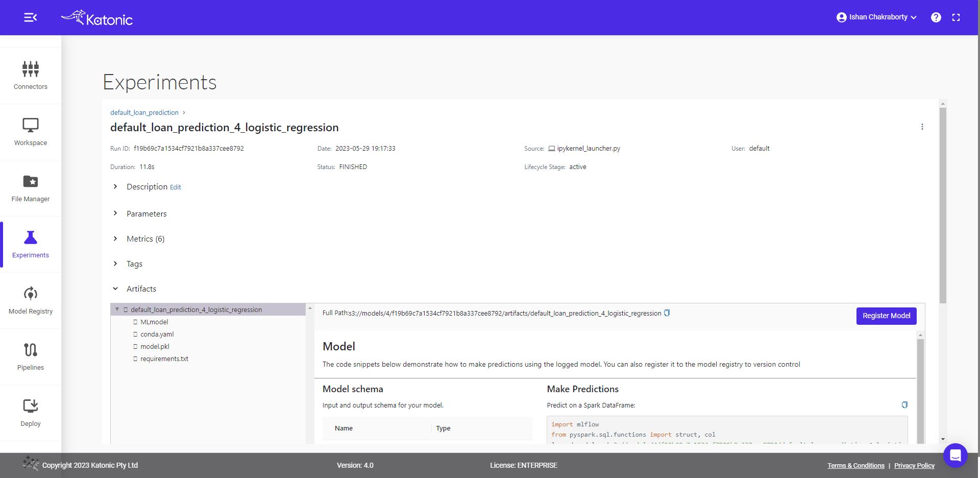Click the License: ENTERPRISE footer text
980x478 pixels.
point(524,465)
